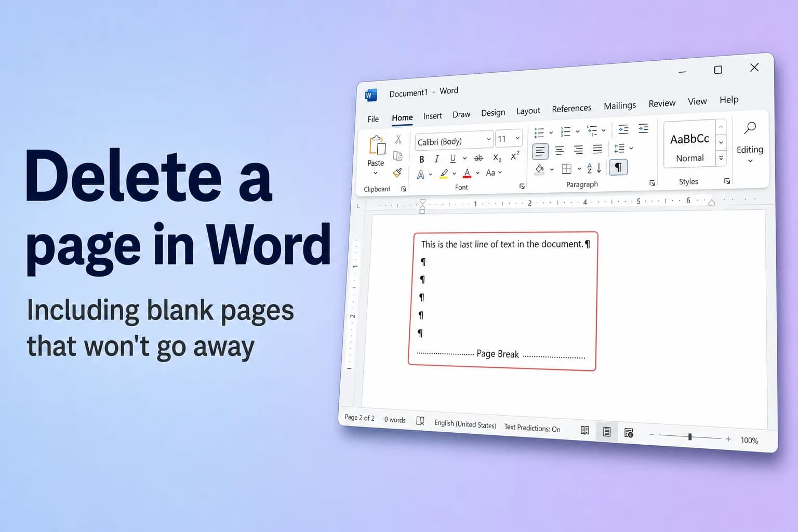Sort the selection alphabetically
Screen dimensions: 798x532
coord(594,168)
